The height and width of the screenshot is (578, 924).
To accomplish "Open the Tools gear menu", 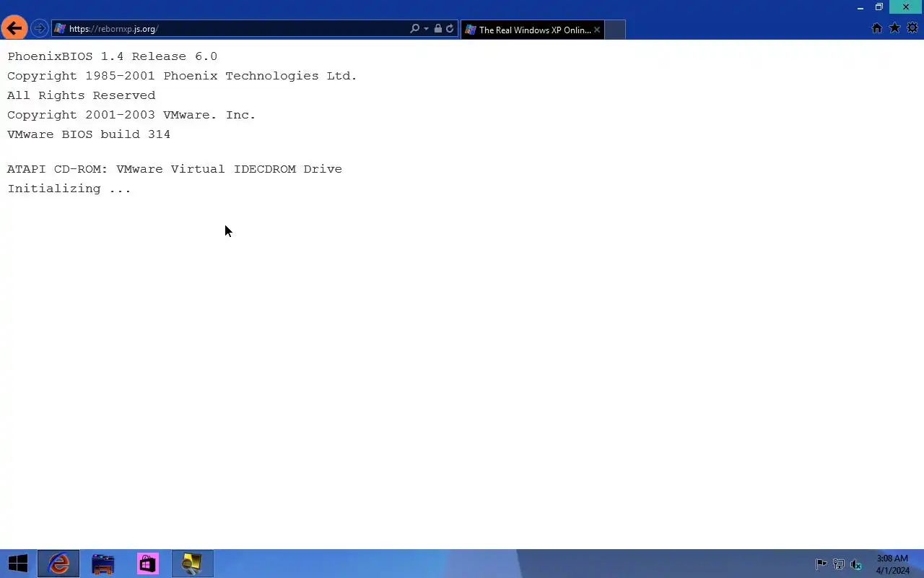I will (x=912, y=28).
